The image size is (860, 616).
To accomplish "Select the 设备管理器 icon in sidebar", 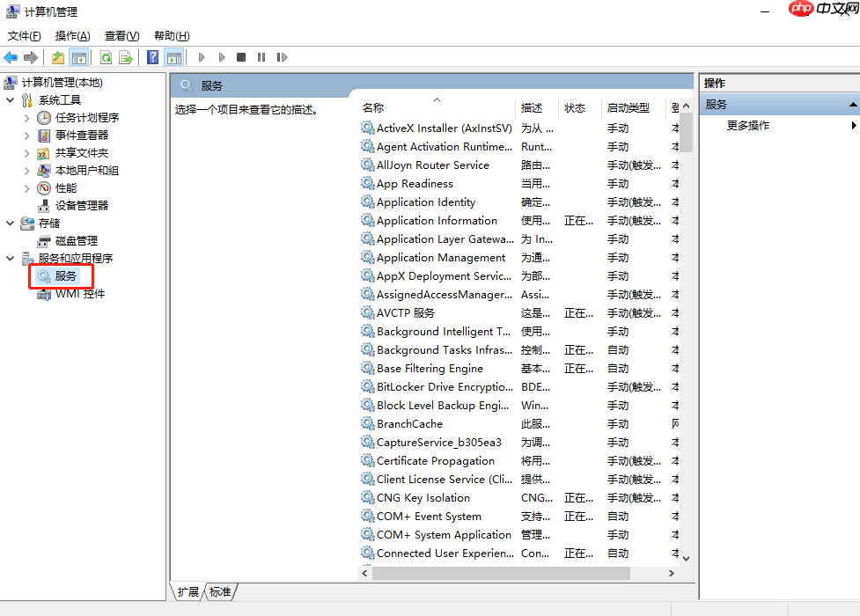I will (42, 205).
